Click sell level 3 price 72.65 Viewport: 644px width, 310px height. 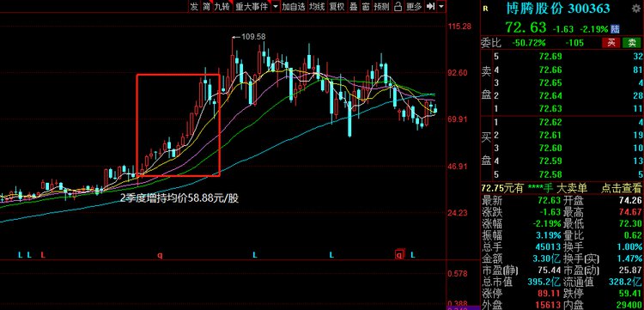click(550, 82)
